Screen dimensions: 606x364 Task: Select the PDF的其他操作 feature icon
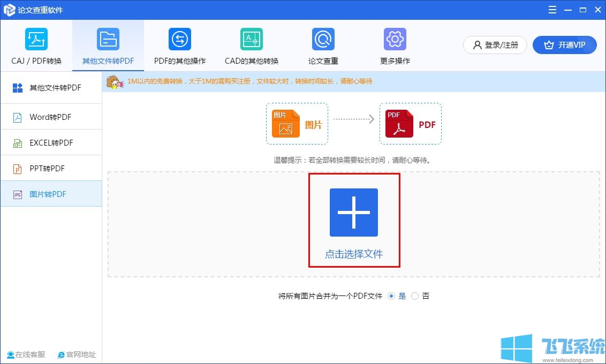[179, 39]
